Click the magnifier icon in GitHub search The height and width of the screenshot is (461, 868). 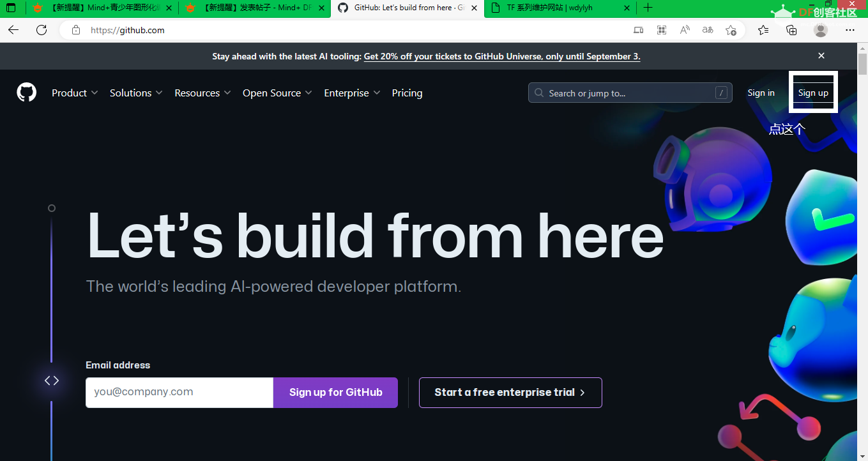[x=540, y=93]
